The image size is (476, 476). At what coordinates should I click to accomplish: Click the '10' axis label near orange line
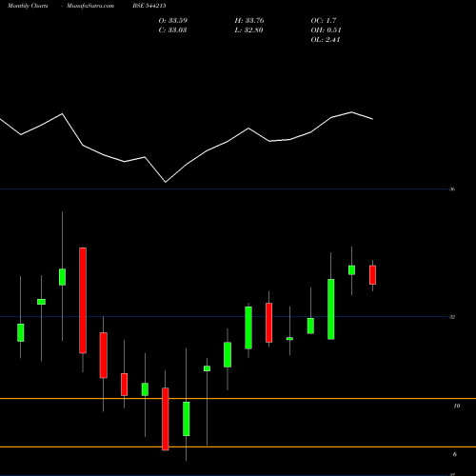[457, 406]
